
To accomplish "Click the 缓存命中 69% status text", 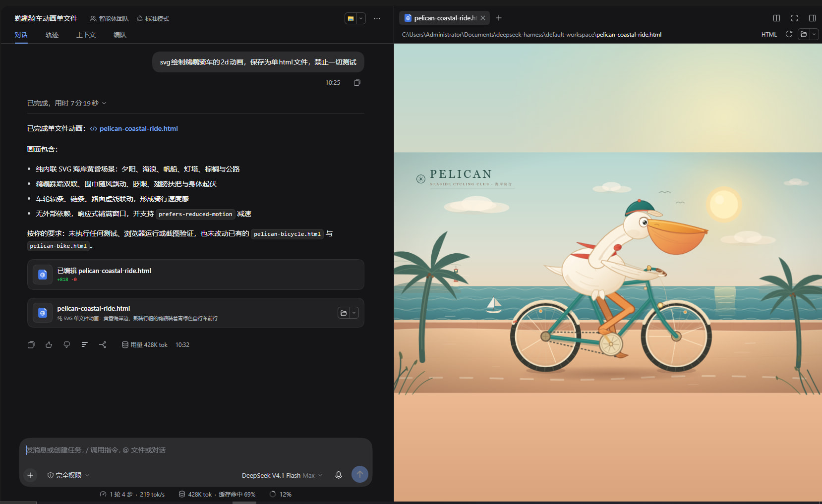I will tap(237, 495).
